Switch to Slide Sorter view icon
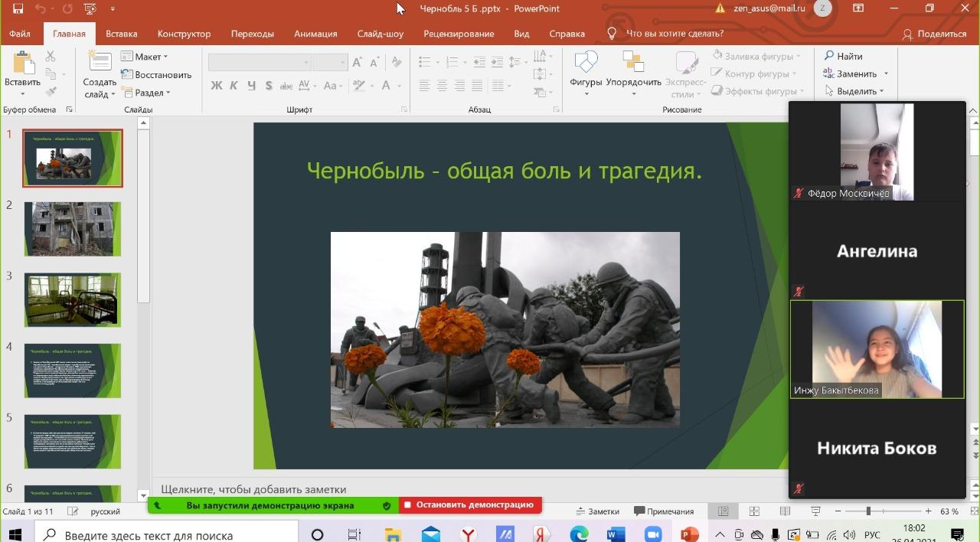This screenshot has width=980, height=542. (x=754, y=511)
